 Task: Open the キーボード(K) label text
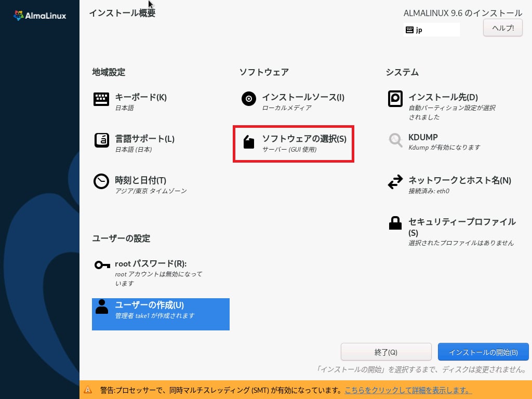click(141, 97)
